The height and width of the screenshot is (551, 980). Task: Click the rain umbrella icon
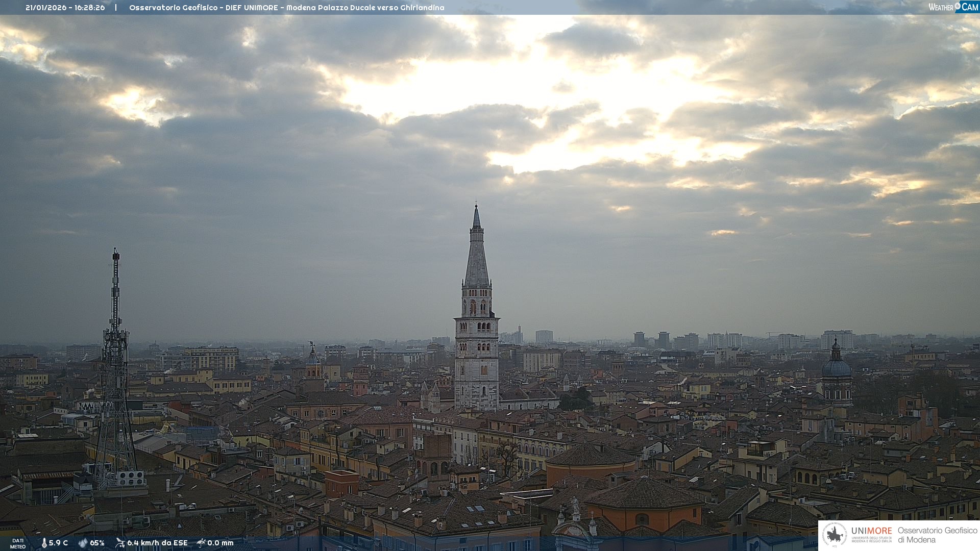coord(201,543)
